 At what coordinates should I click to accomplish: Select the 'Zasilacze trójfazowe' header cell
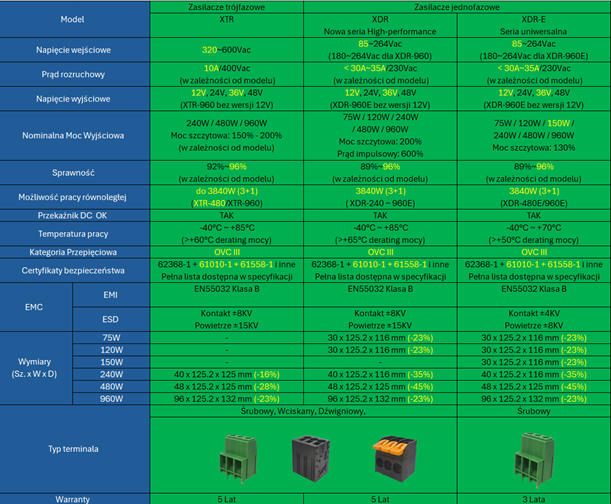coord(226,6)
